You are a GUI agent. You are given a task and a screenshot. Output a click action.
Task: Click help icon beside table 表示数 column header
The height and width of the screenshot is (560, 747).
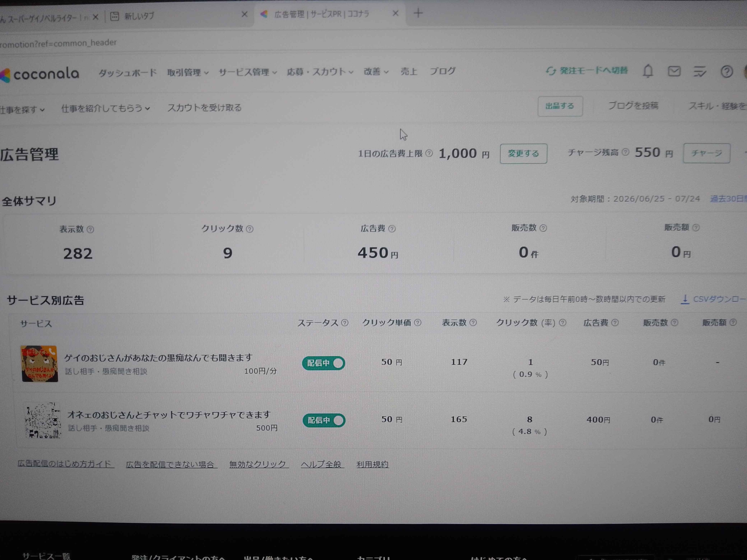click(473, 323)
